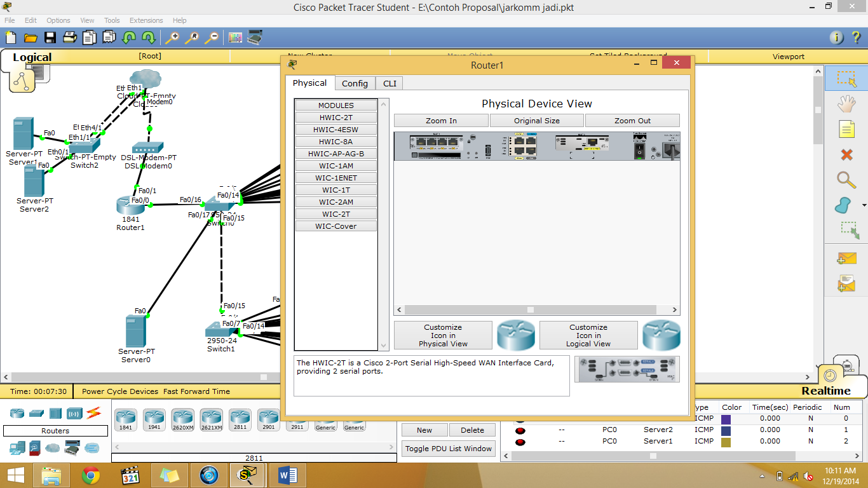The image size is (868, 488).
Task: Open the custom devices dialog icon
Action: pos(255,37)
